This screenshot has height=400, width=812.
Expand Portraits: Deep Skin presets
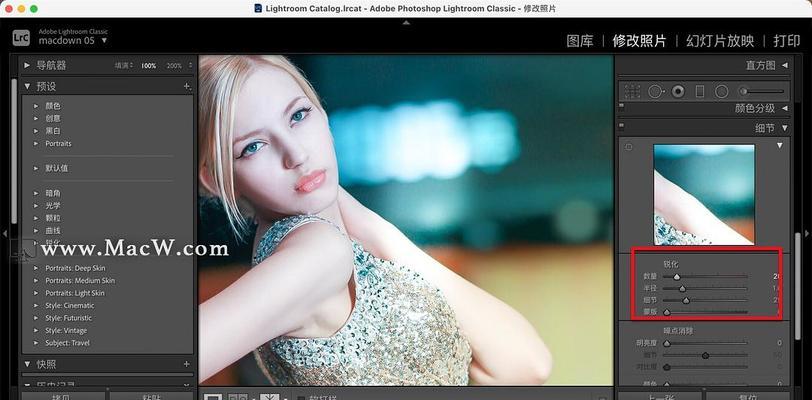36,268
